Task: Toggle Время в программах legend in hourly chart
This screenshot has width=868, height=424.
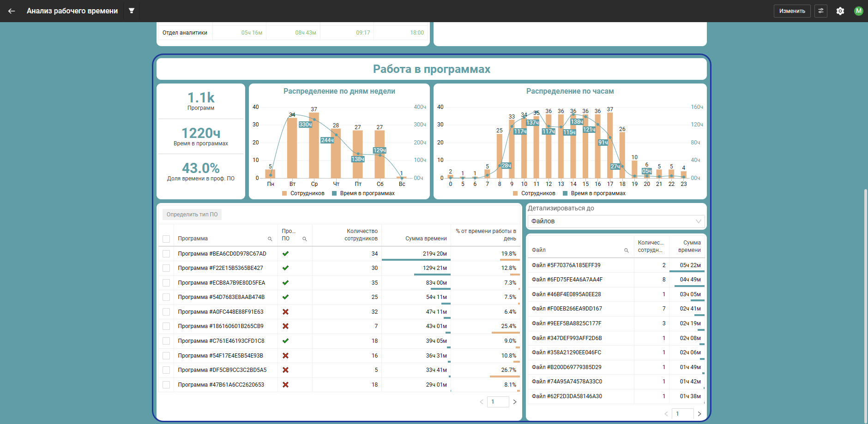Action: tap(594, 193)
